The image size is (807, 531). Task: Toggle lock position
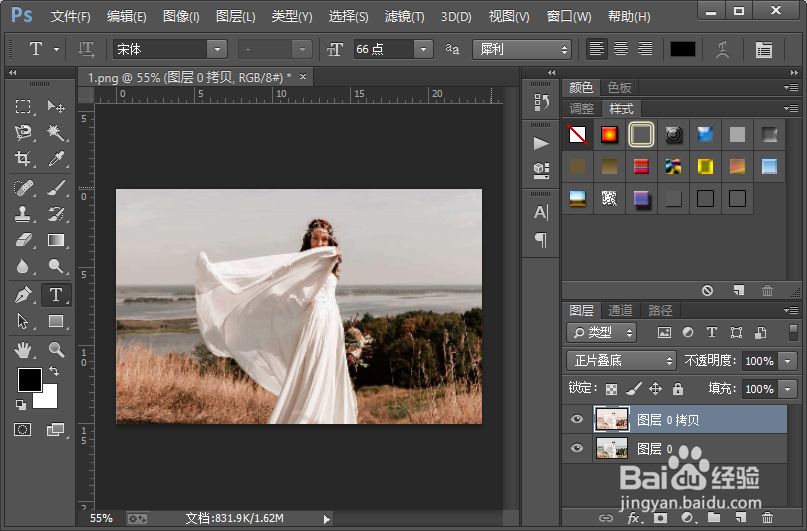(x=655, y=389)
